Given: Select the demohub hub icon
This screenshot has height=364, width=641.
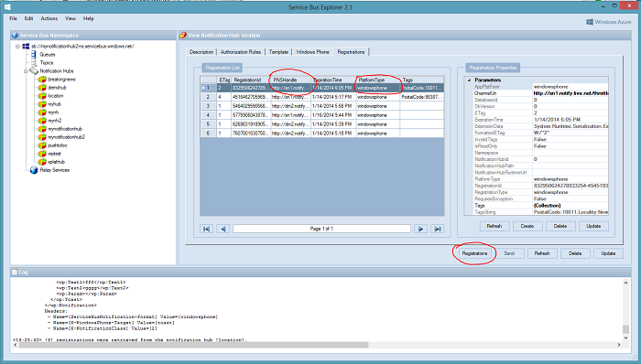Looking at the screenshot, I should click(42, 87).
